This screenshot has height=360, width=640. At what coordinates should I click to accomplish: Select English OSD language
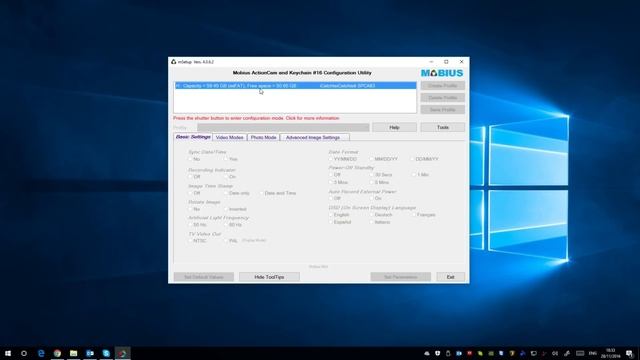[x=339, y=215]
